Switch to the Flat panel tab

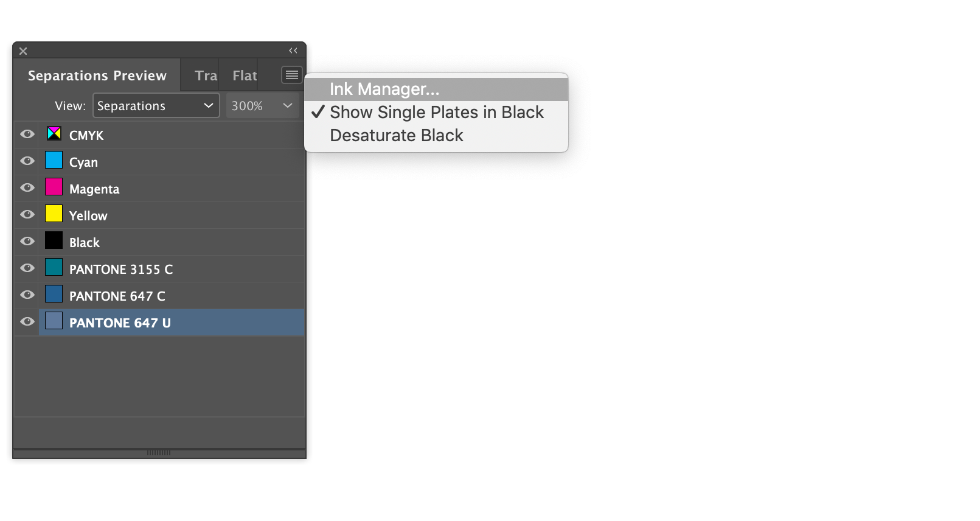click(245, 75)
